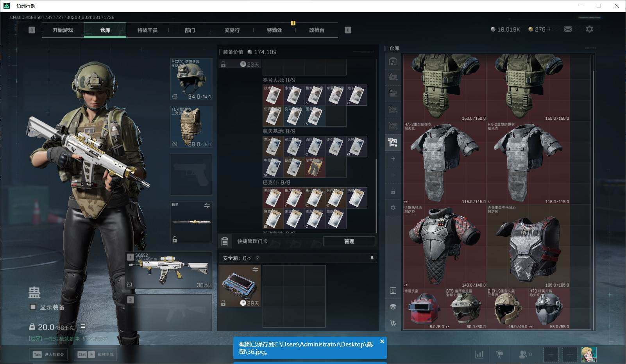
Task: Click the player avatar in bottom right
Action: point(588,355)
